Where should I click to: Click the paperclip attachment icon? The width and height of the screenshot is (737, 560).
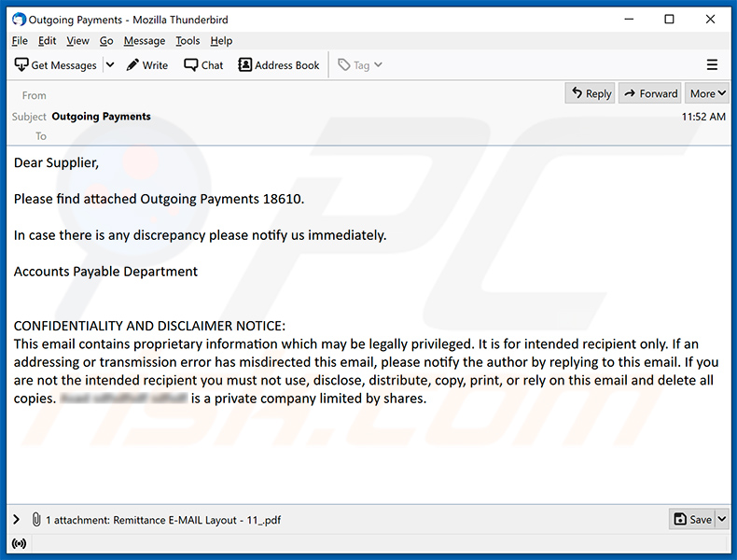35,520
